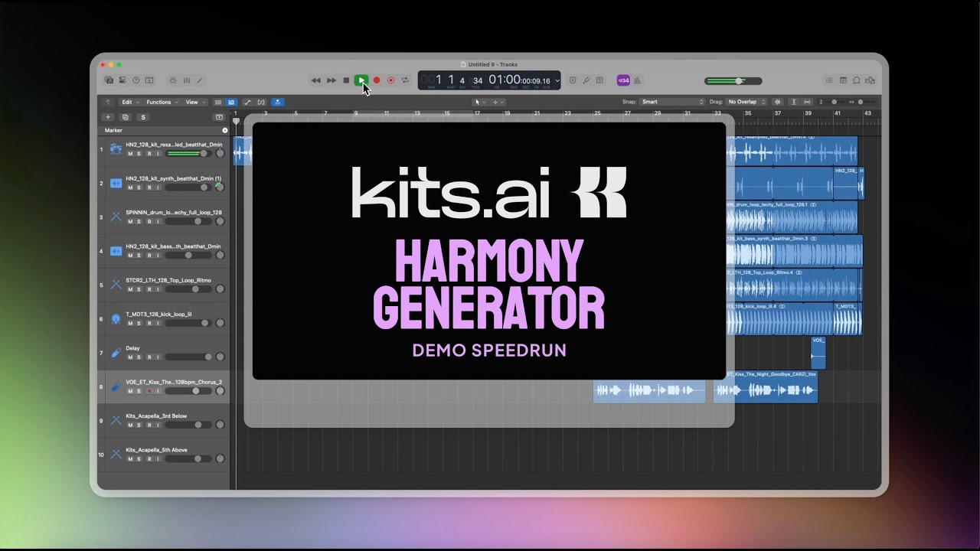Open the Edit menu in Tracks area
This screenshot has height=551, width=980.
[x=129, y=102]
